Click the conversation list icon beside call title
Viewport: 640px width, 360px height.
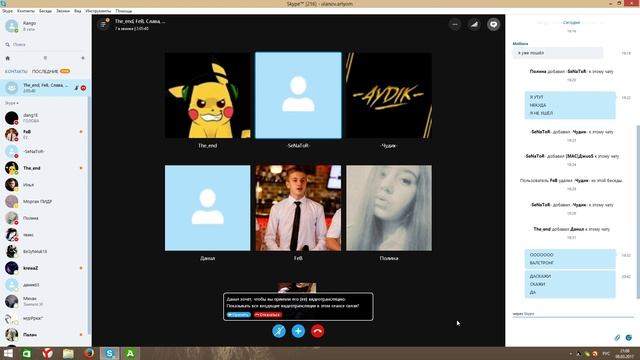coord(103,24)
